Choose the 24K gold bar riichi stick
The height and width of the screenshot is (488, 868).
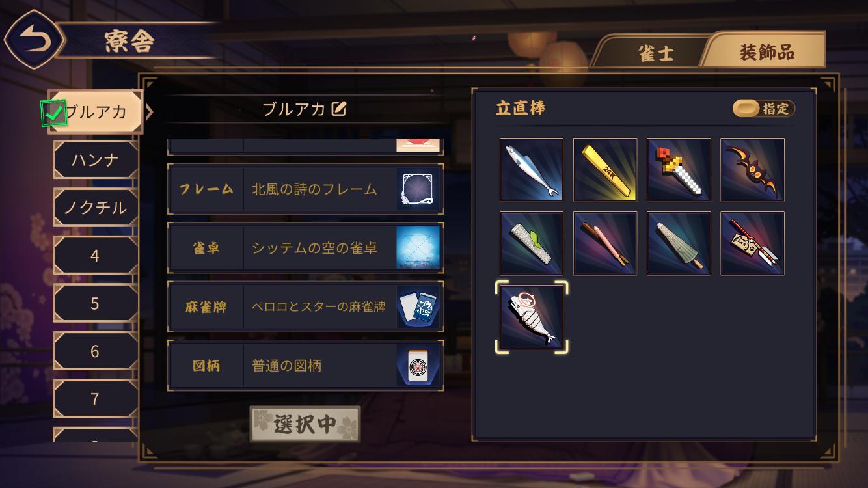(605, 170)
